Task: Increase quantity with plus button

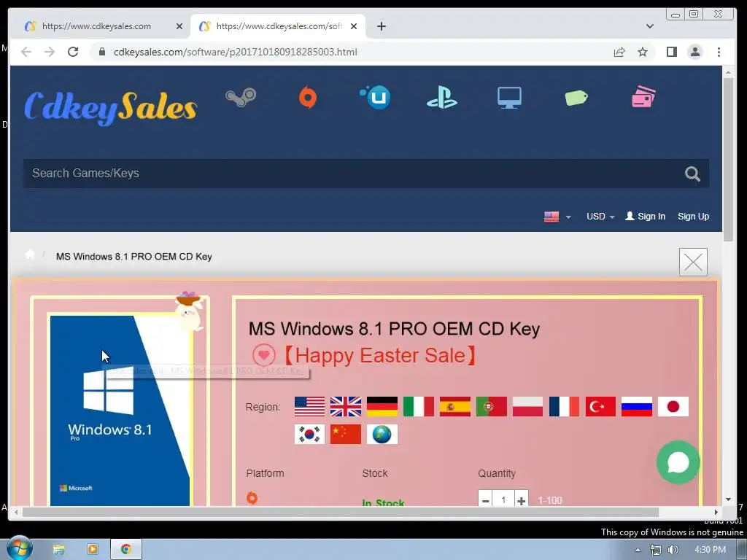Action: coord(521,500)
